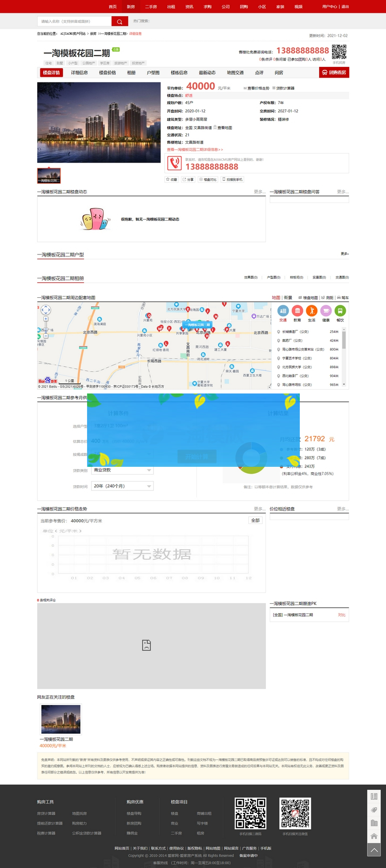
Task: Click the back-to-top arrow icon
Action: [x=374, y=850]
